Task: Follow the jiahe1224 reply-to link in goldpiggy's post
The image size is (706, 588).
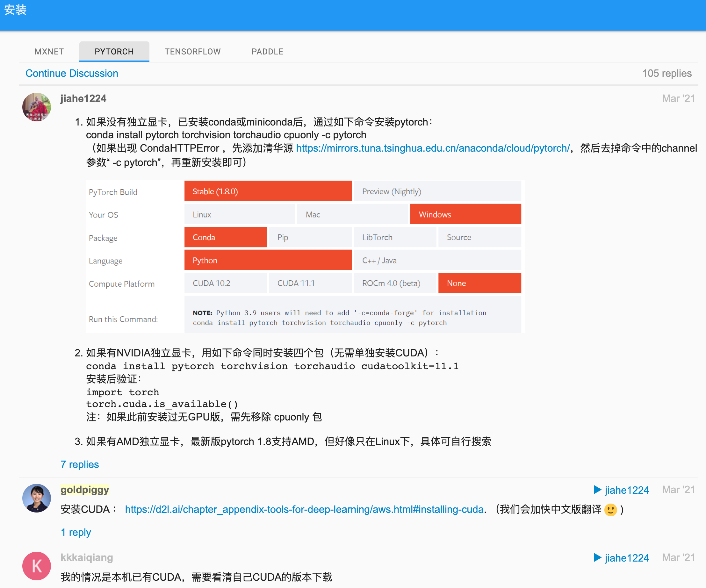Action: point(627,490)
